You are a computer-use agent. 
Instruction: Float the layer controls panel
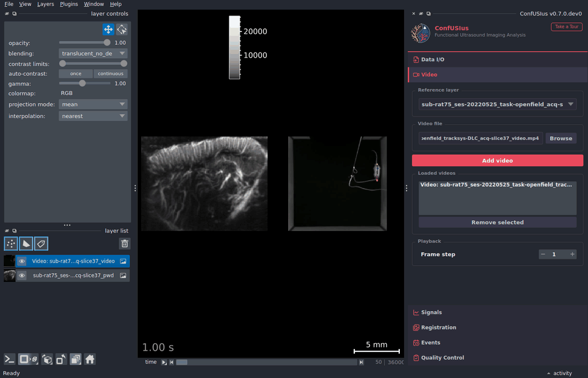click(x=14, y=13)
